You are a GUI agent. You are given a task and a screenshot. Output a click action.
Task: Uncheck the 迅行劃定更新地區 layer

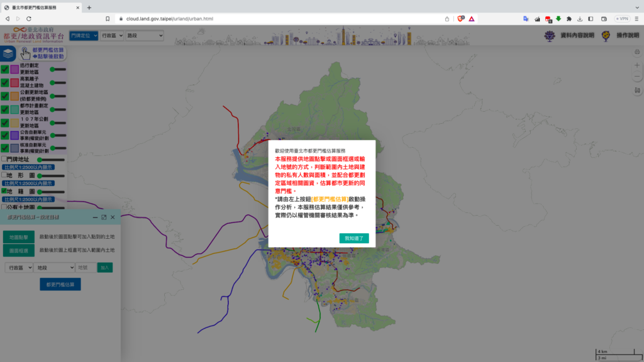point(4,69)
